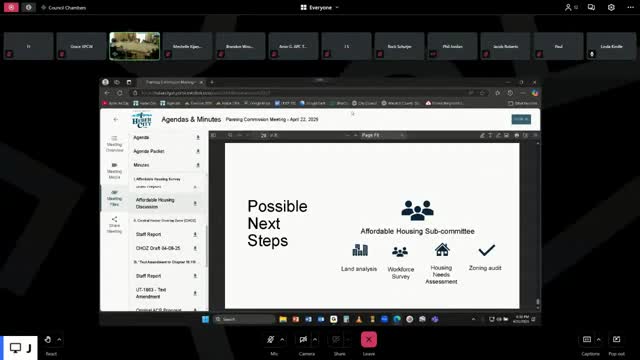640x360 pixels.
Task: Click the blue button at top right
Action: pos(521,119)
